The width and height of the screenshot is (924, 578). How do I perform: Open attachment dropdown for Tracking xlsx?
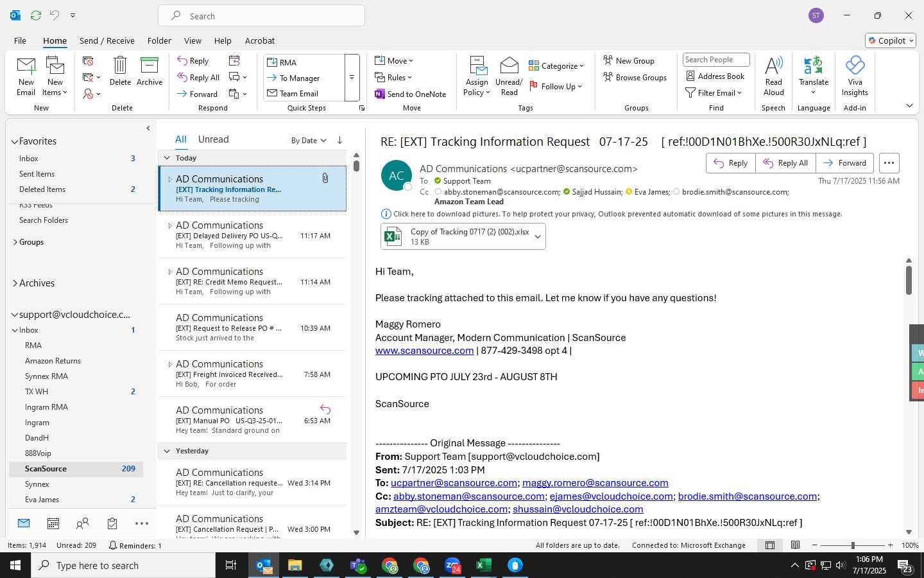[538, 236]
